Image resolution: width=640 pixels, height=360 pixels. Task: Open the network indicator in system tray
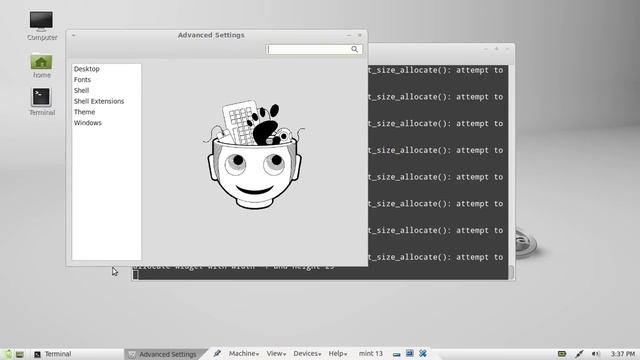click(579, 354)
